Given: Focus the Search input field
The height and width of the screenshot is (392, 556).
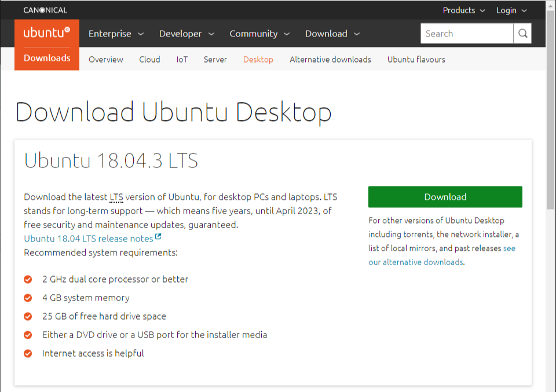Looking at the screenshot, I should click(x=467, y=34).
